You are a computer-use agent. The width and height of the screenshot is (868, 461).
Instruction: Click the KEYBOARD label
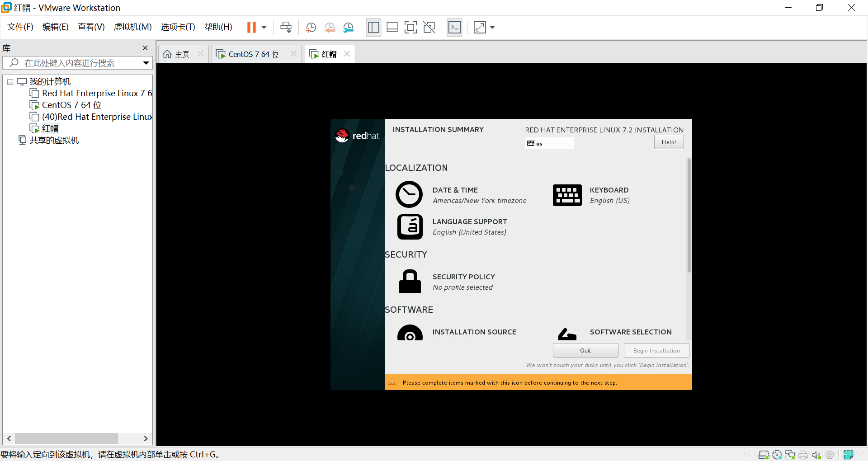609,190
